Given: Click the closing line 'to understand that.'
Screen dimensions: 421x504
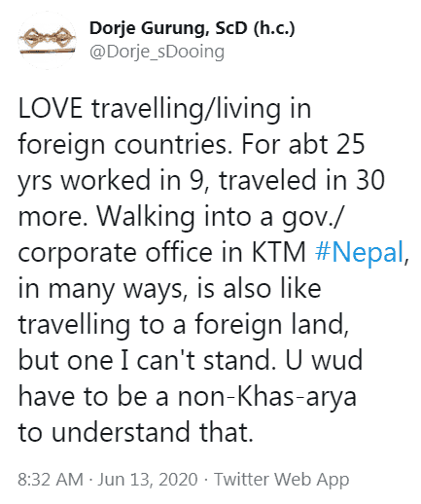Looking at the screenshot, I should point(135,432).
